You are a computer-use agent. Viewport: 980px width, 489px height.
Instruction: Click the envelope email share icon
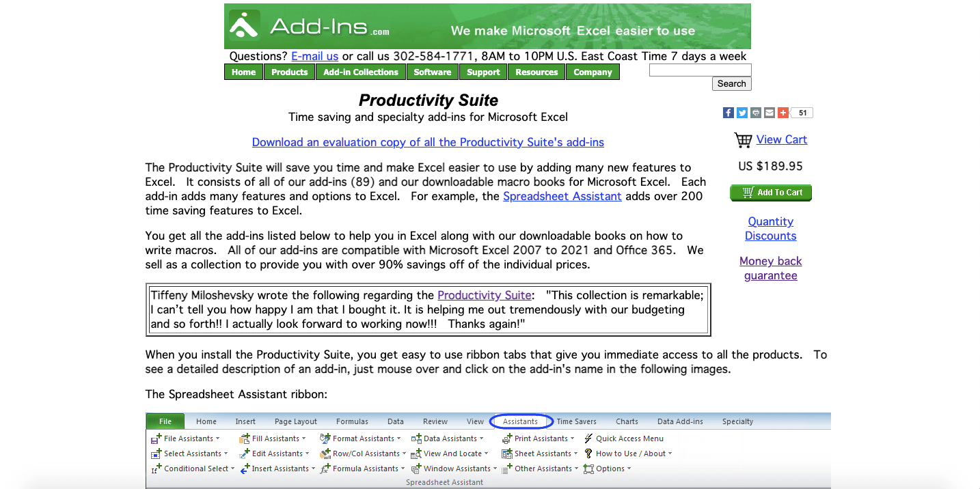(770, 113)
